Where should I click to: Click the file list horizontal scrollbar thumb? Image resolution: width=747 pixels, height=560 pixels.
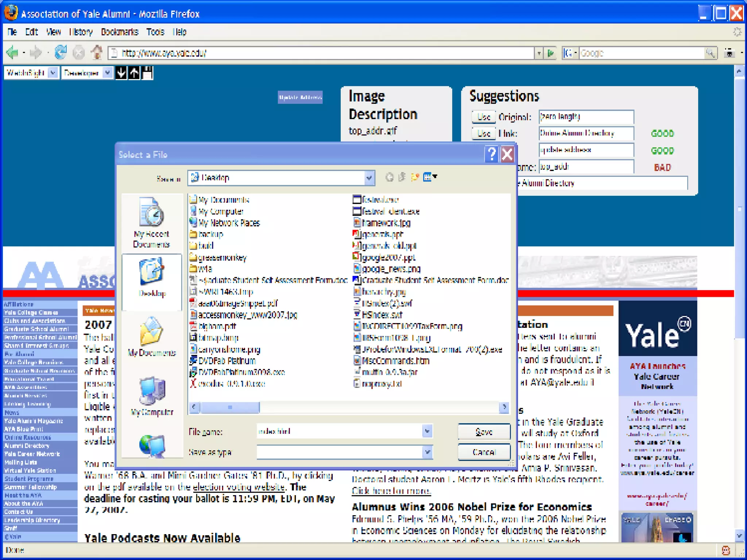(x=230, y=407)
